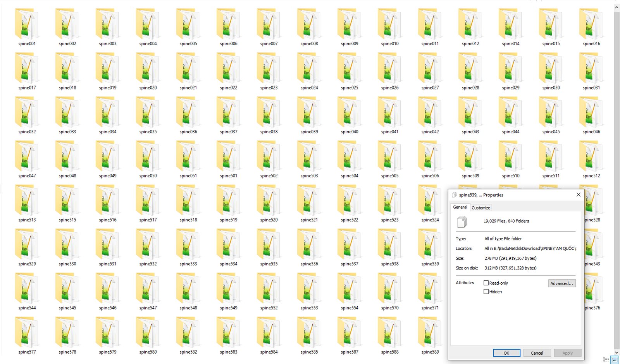Switch to details view icon
The image size is (620, 364).
tap(606, 360)
